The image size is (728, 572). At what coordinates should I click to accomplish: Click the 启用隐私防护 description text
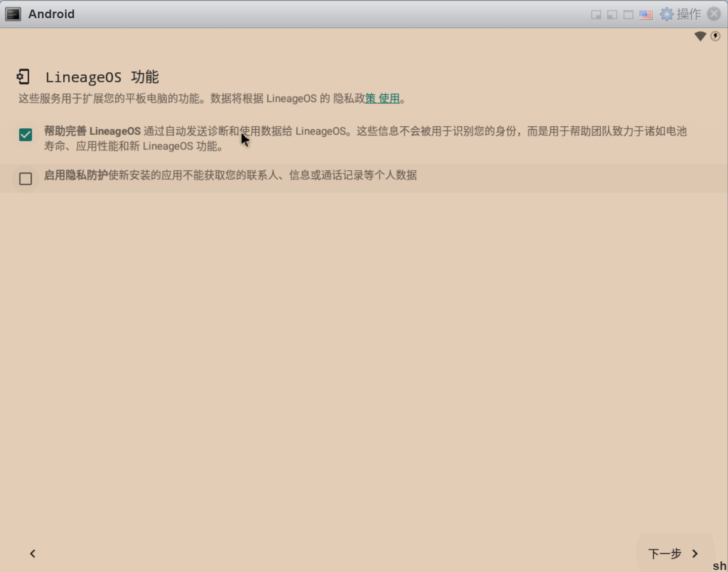pyautogui.click(x=230, y=175)
